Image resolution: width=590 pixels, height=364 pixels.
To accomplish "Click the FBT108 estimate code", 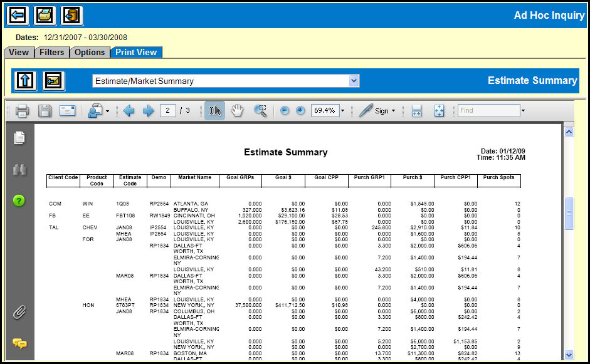I will coord(125,216).
